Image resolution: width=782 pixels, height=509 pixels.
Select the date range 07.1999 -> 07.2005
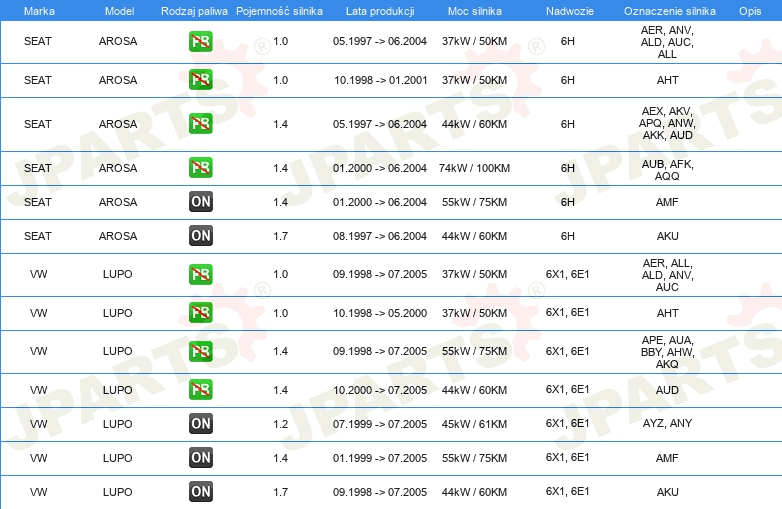[380, 424]
